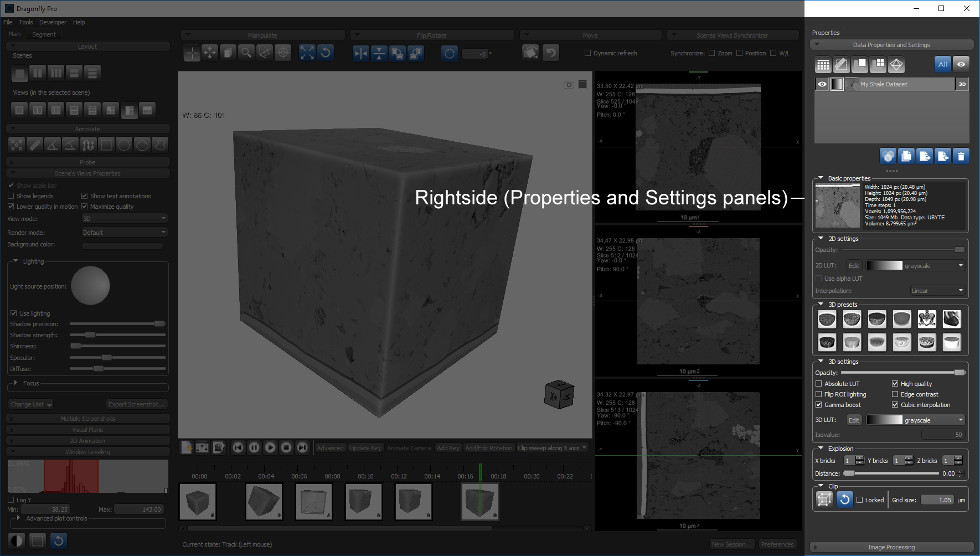
Task: Collapse the Basic properties section
Action: click(821, 178)
